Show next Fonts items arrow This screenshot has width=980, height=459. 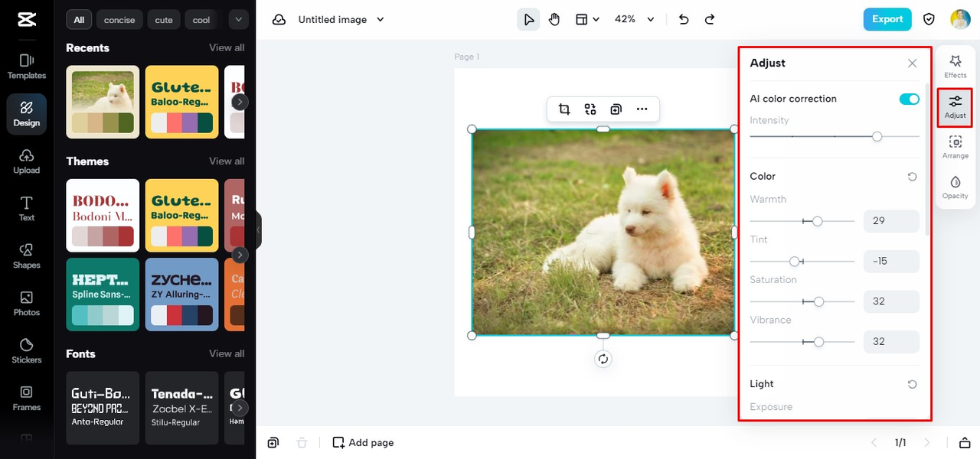(x=240, y=408)
